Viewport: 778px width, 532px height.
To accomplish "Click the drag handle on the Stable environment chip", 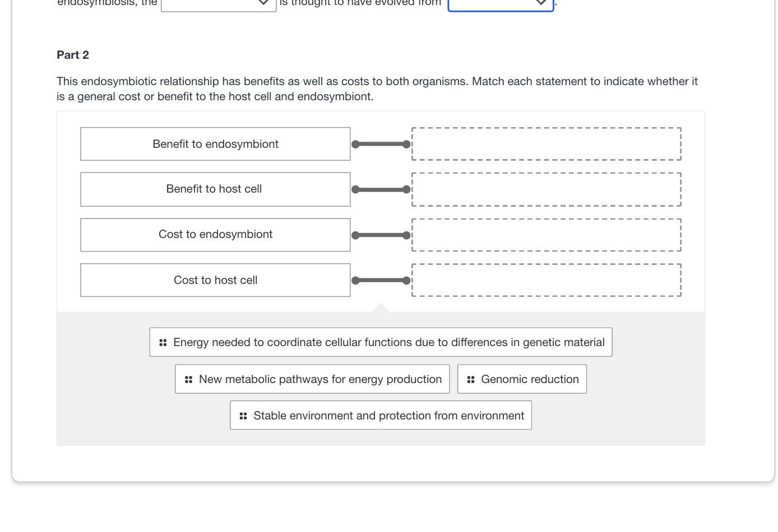I will tap(243, 415).
